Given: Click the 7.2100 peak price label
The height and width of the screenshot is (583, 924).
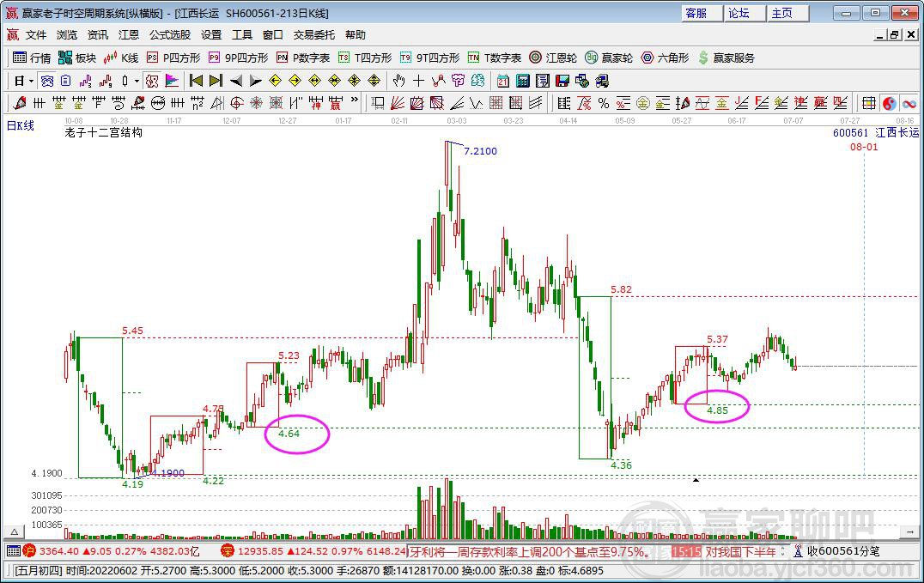Looking at the screenshot, I should click(x=480, y=151).
